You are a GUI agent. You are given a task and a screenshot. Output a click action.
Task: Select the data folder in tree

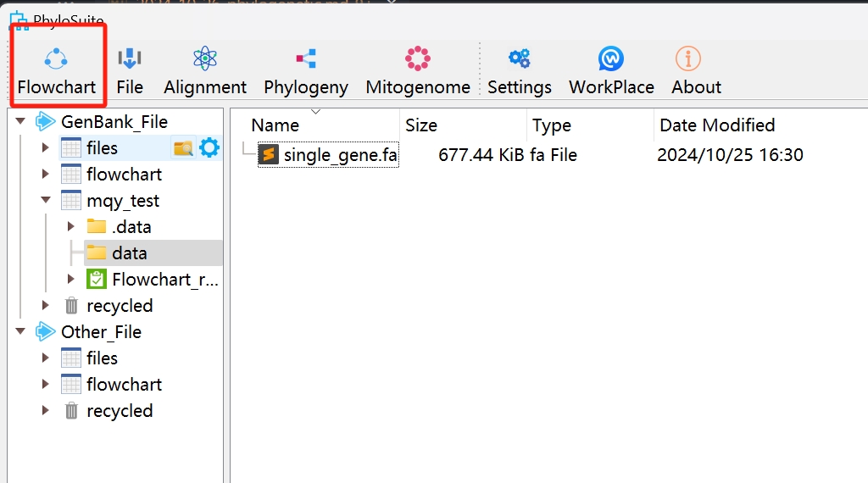tap(129, 253)
